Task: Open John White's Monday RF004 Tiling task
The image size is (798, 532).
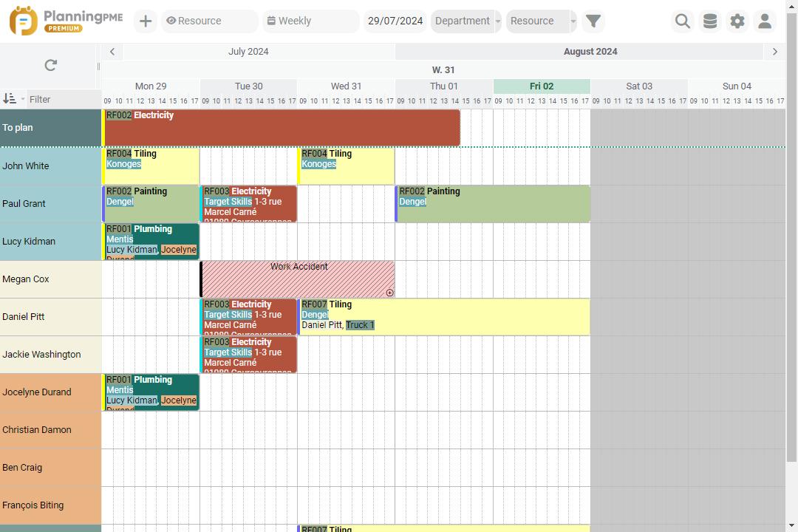Action: point(151,166)
